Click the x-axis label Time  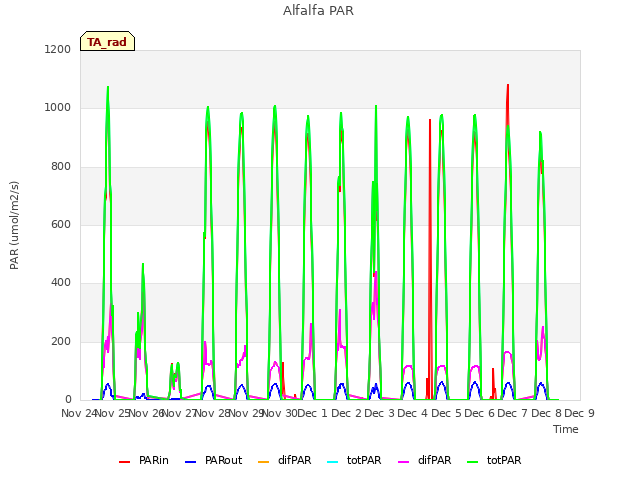[x=566, y=429]
